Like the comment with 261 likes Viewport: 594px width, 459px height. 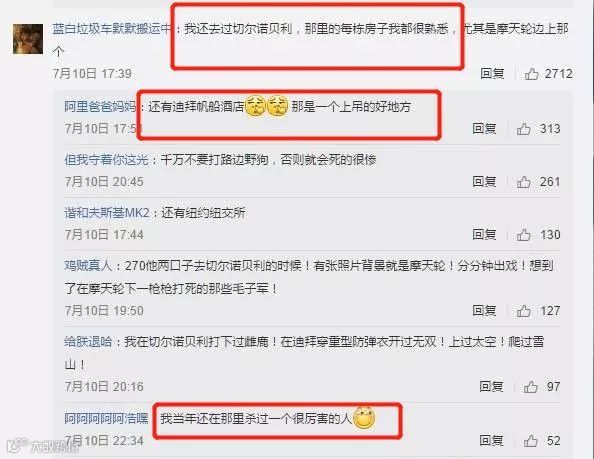pyautogui.click(x=524, y=182)
